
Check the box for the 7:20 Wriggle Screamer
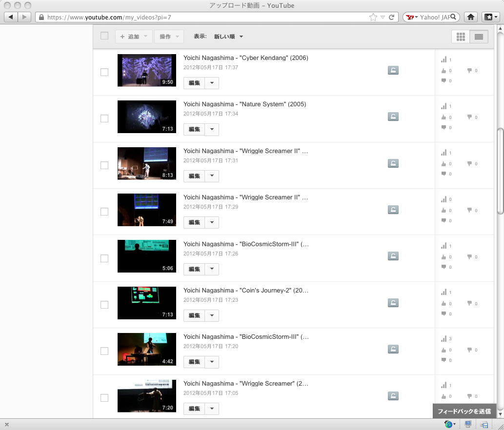(x=104, y=398)
